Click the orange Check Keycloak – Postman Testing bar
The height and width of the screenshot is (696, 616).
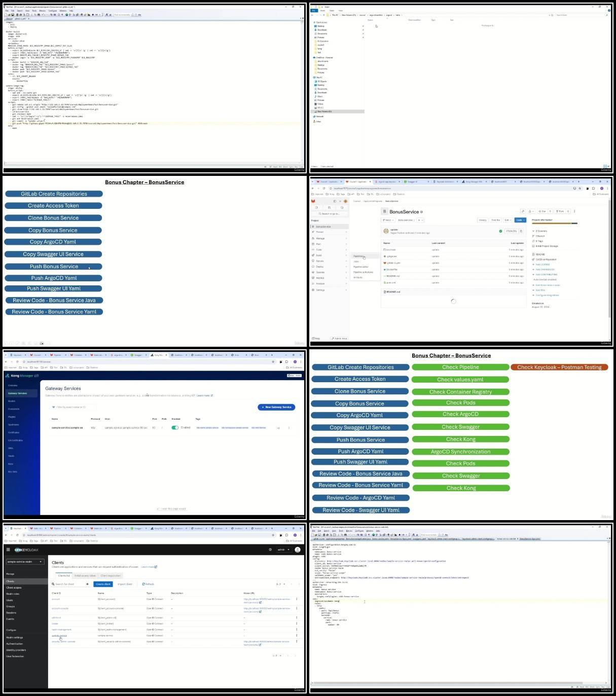click(559, 367)
